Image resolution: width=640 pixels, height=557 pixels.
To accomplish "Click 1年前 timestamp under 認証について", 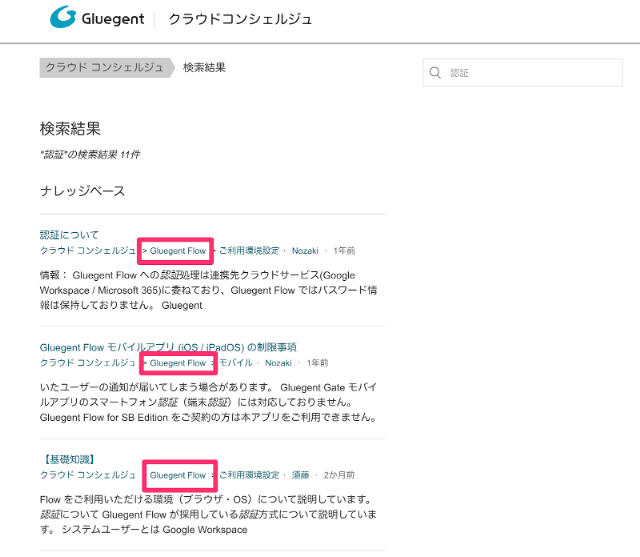I will (x=344, y=251).
